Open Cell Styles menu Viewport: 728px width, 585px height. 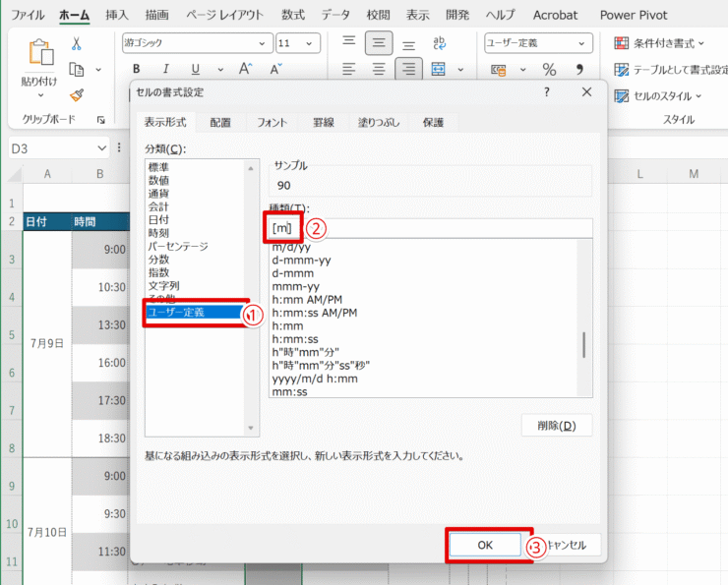657,96
